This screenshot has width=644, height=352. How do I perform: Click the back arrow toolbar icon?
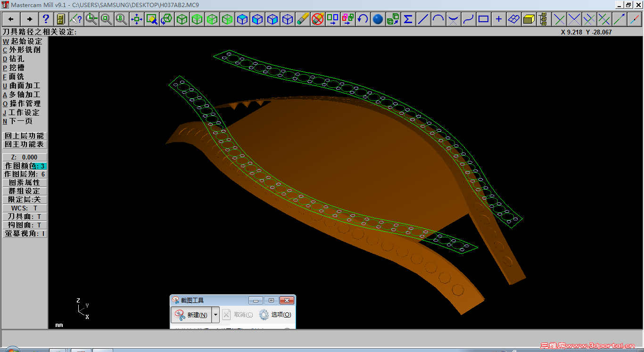coord(11,19)
